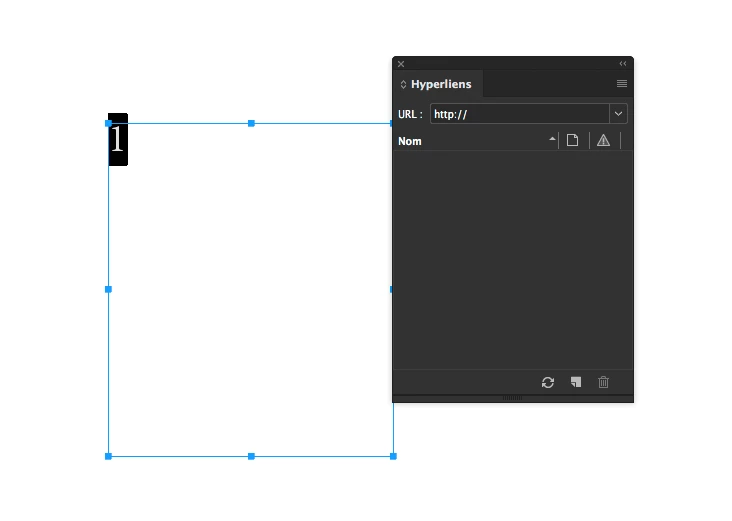The height and width of the screenshot is (521, 732).
Task: Click the URL label
Action: point(410,114)
